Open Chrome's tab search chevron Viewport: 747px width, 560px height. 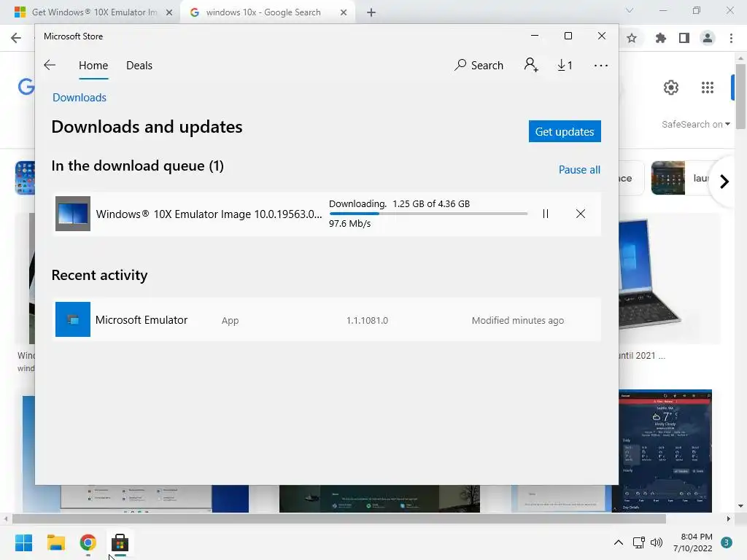click(630, 10)
